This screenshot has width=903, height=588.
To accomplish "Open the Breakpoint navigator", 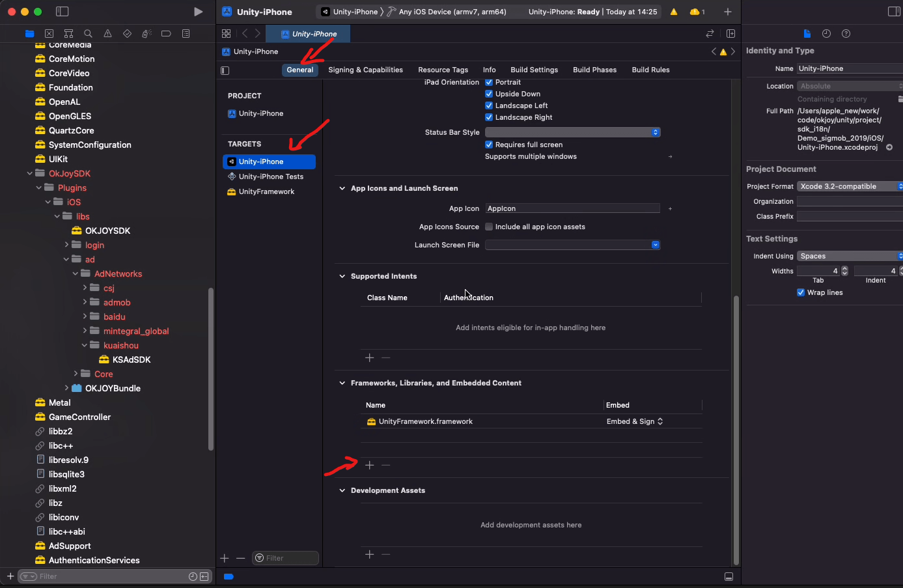I will click(x=166, y=34).
